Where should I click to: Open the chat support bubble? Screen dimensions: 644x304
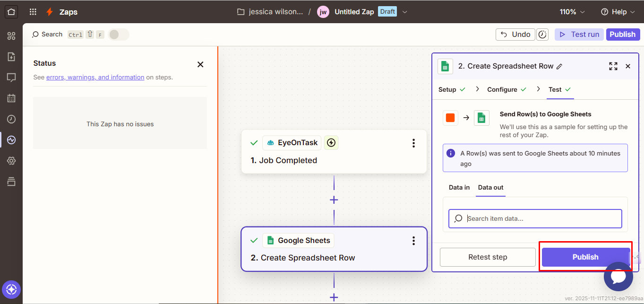618,277
